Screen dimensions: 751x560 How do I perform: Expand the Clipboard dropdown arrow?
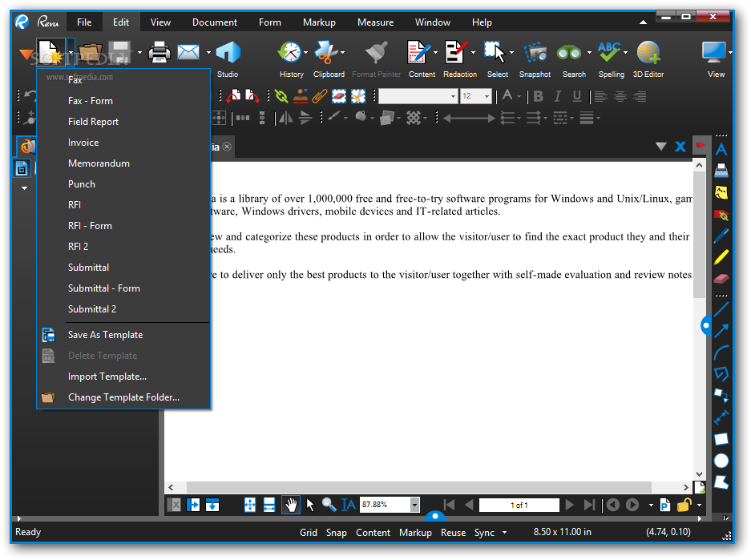342,53
